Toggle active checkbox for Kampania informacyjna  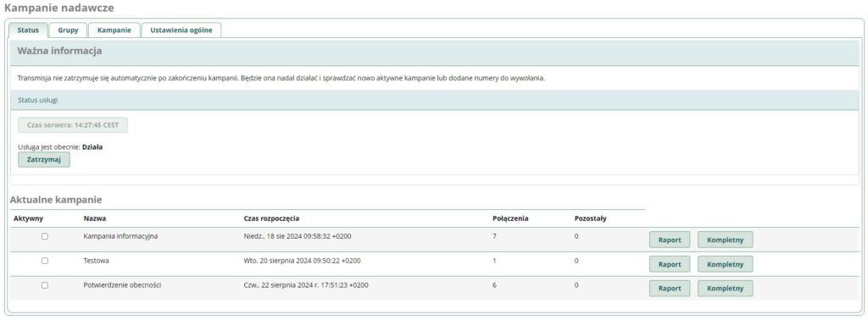pyautogui.click(x=45, y=236)
